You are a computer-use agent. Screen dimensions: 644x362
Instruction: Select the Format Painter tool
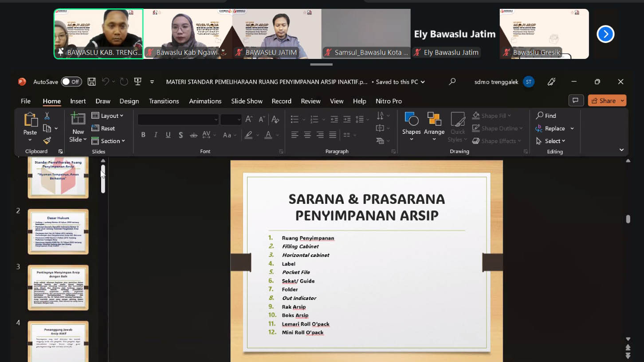(x=46, y=141)
